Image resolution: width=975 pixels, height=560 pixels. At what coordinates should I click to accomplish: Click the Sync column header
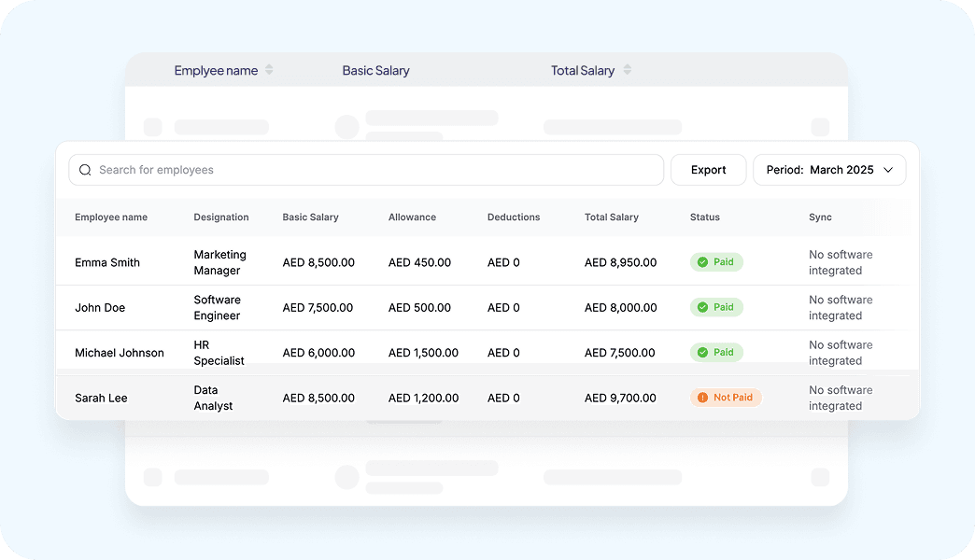[820, 217]
